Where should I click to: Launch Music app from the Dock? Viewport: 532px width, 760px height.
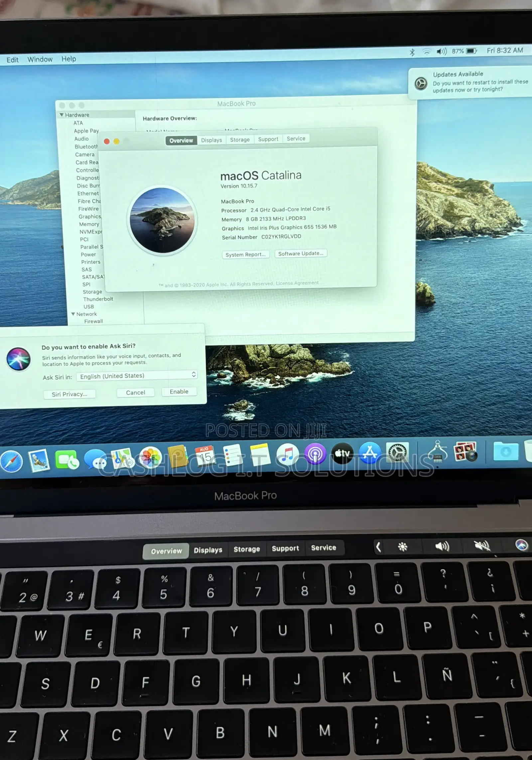point(288,454)
